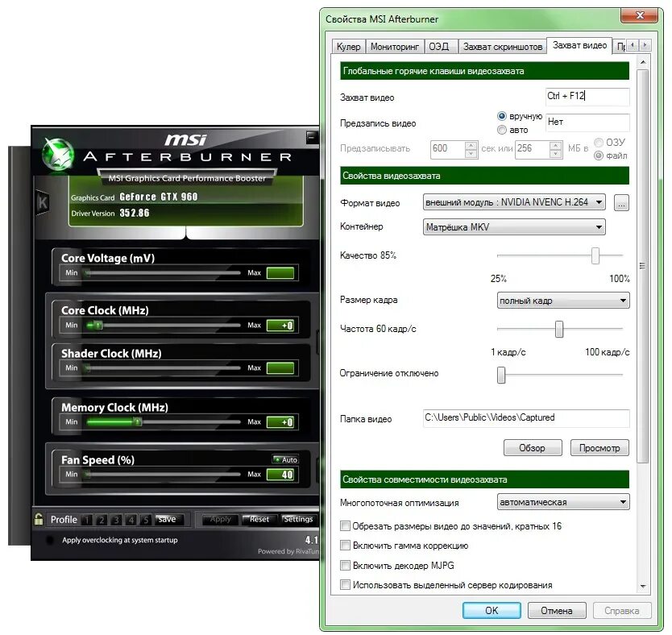672x635 pixels.
Task: Click Папка видео path field
Action: coord(526,418)
